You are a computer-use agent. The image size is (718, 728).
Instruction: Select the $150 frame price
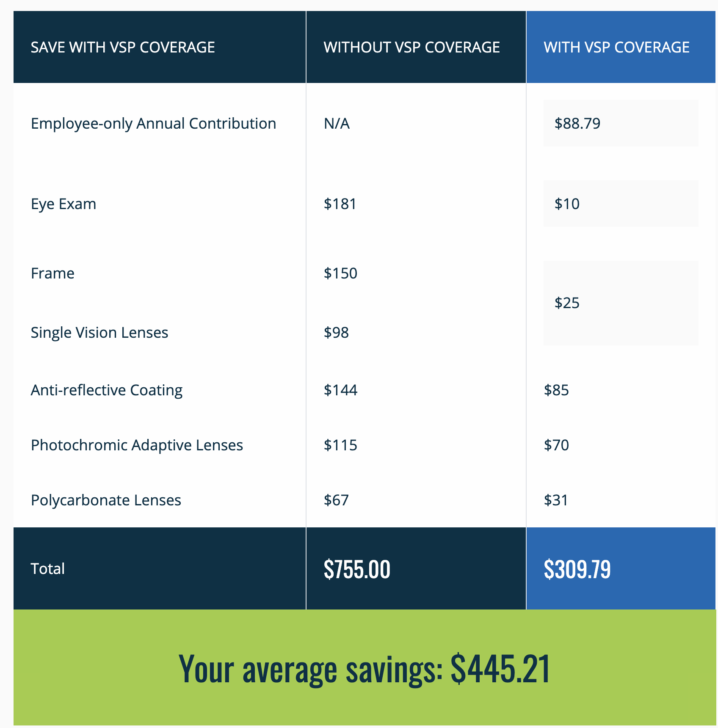(x=340, y=273)
